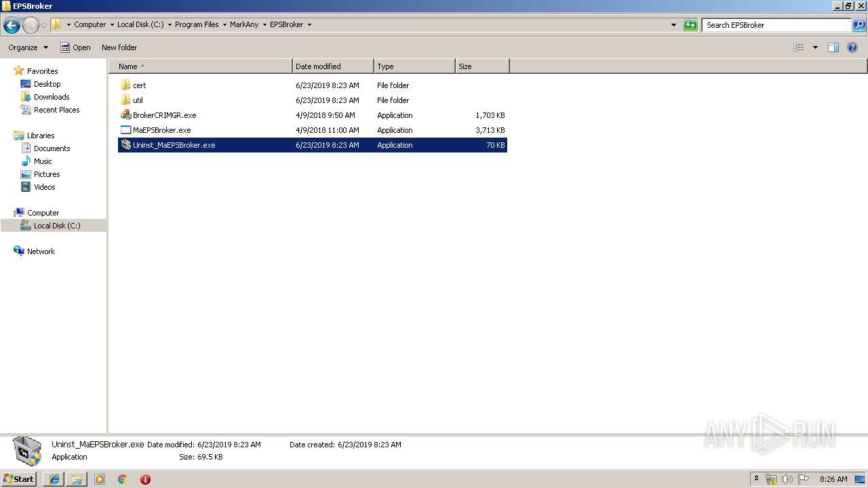Show hidden tray icons arrow

click(756, 479)
